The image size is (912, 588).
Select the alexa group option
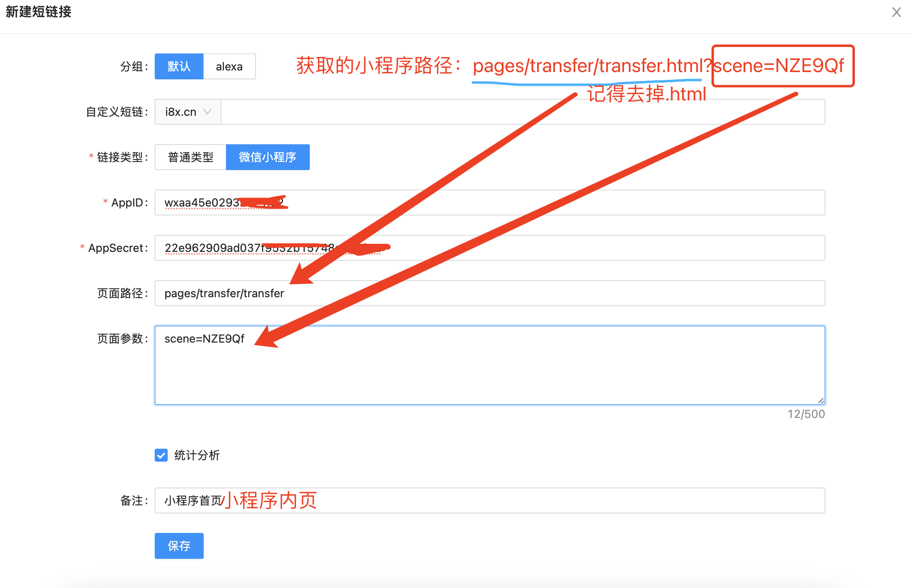click(229, 66)
